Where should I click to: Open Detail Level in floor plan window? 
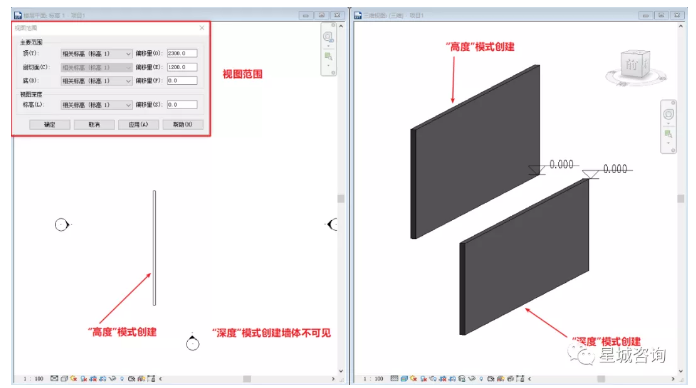(54, 379)
